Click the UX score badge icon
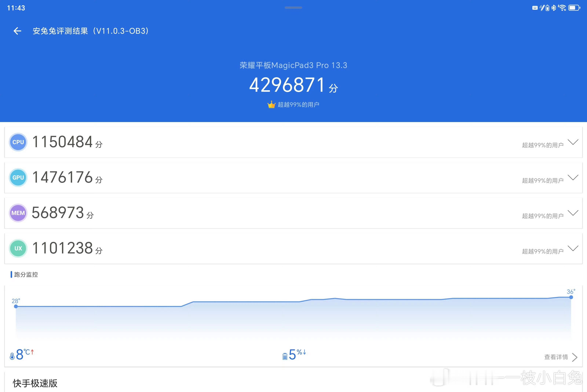Viewport: 587px width, 392px height. click(x=18, y=248)
